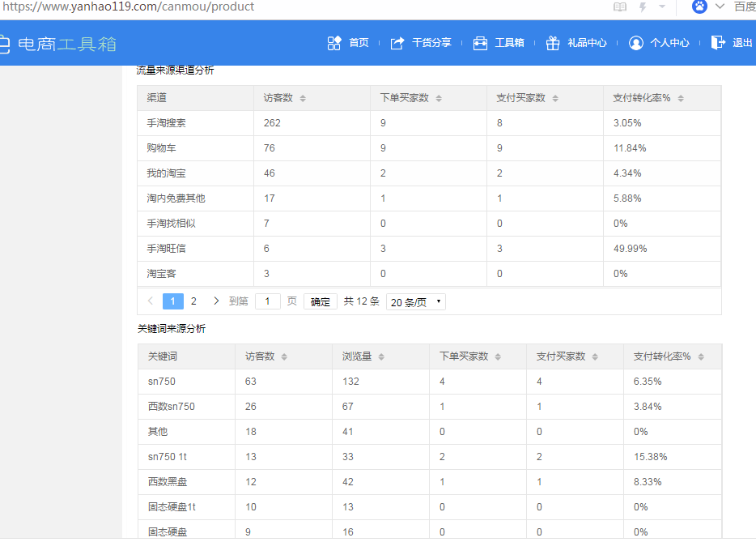Click the reader mode book icon

tap(620, 6)
